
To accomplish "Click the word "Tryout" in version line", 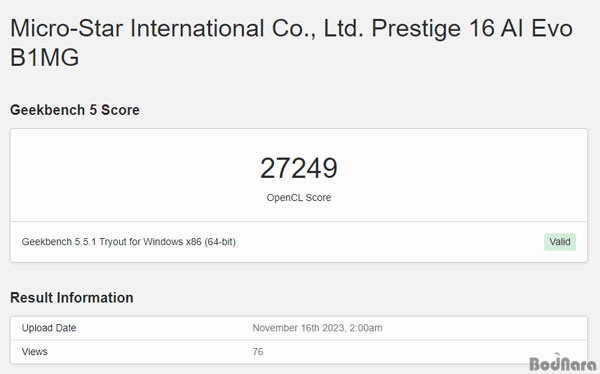I will [x=112, y=242].
